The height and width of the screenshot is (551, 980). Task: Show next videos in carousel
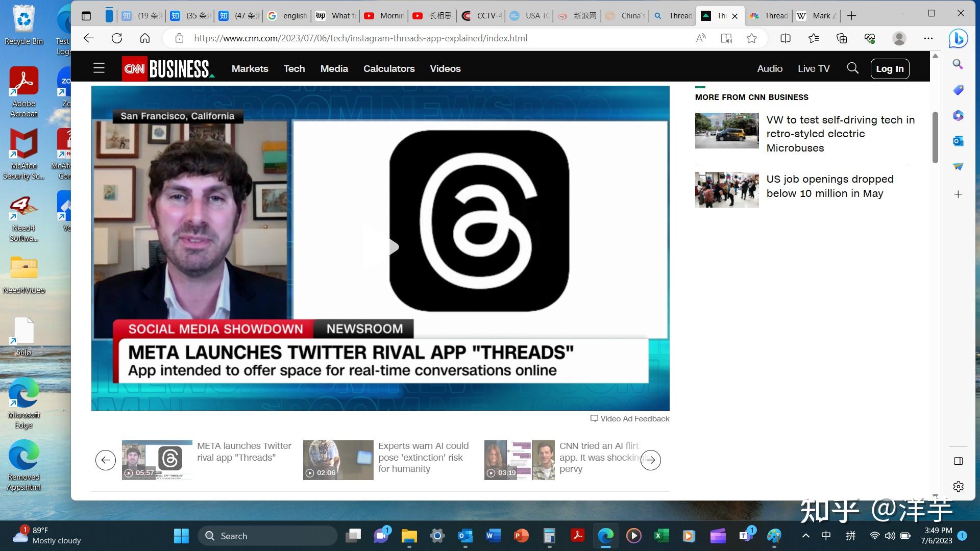650,460
